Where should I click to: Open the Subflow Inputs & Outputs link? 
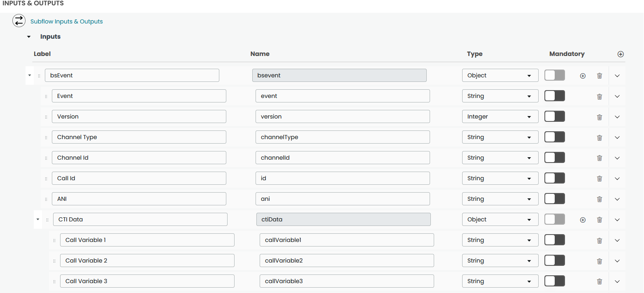click(x=67, y=21)
